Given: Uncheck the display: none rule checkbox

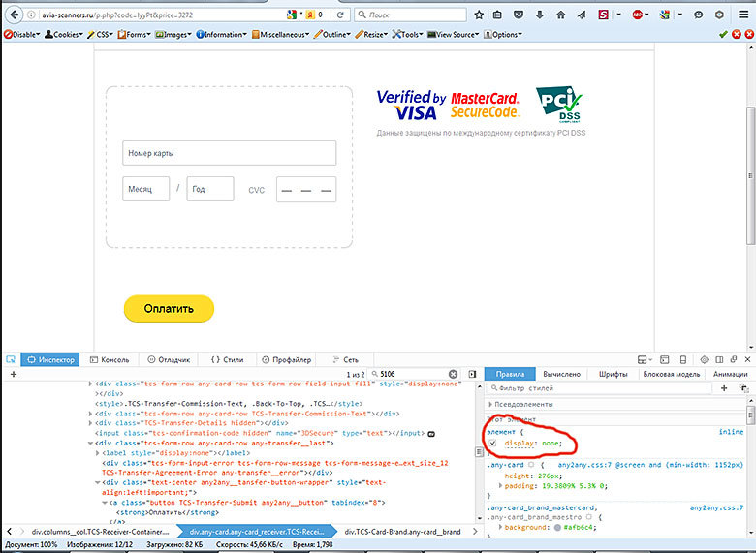Looking at the screenshot, I should 492,443.
